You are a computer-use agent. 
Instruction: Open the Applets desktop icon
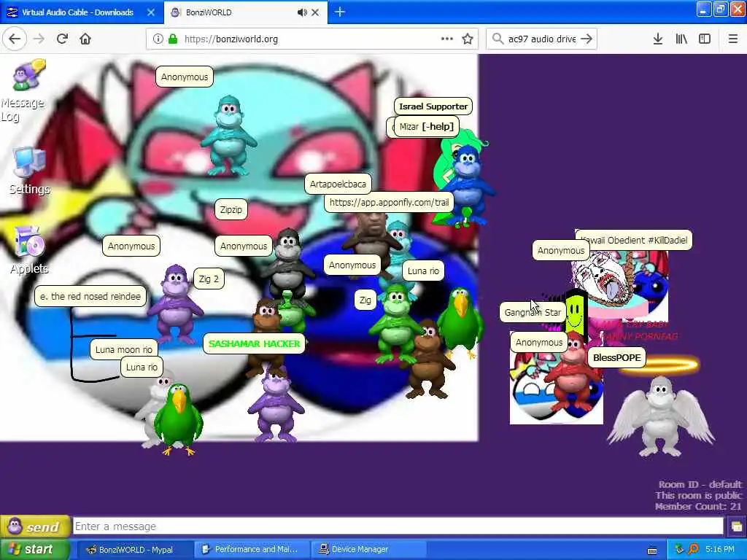[29, 250]
